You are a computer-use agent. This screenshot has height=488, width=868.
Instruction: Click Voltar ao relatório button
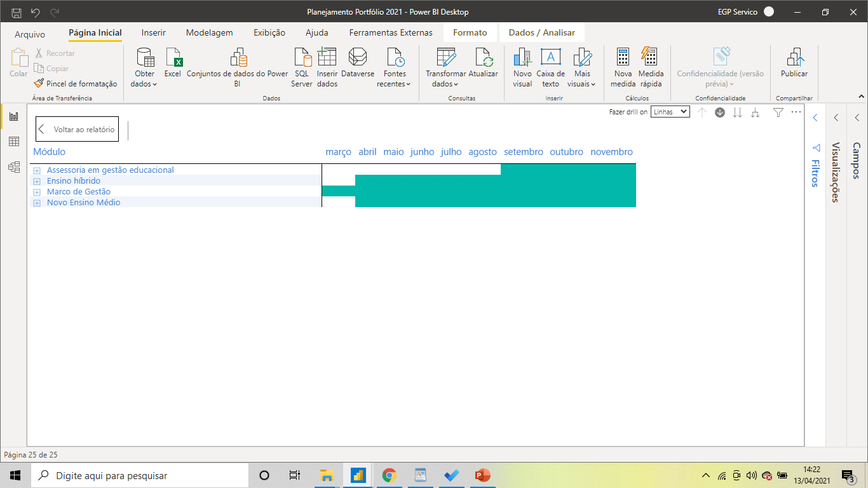[77, 129]
